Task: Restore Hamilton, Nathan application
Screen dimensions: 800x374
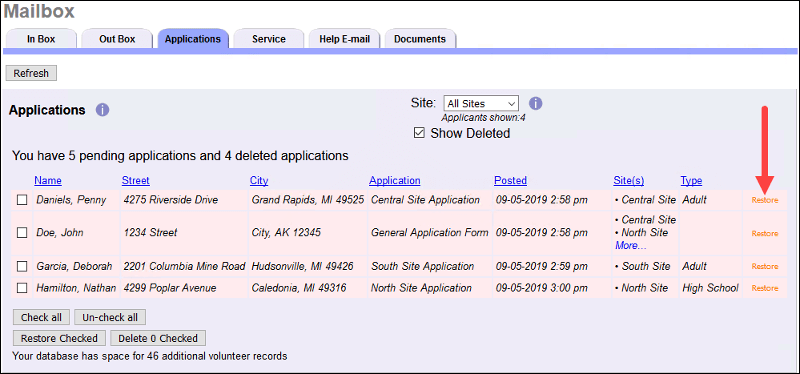Action: (x=765, y=288)
